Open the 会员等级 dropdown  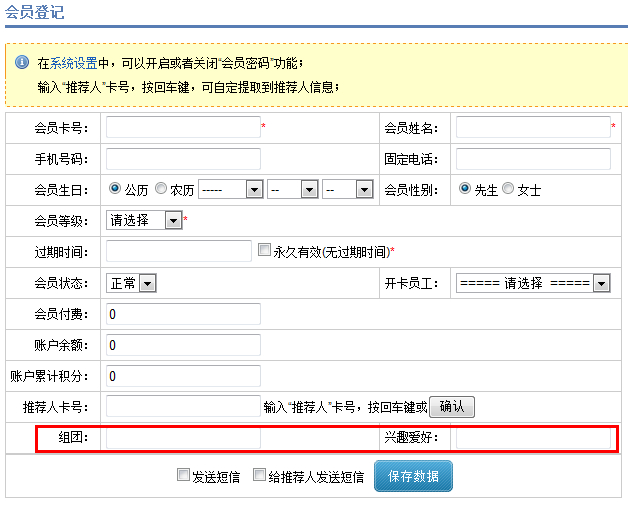pyautogui.click(x=145, y=220)
